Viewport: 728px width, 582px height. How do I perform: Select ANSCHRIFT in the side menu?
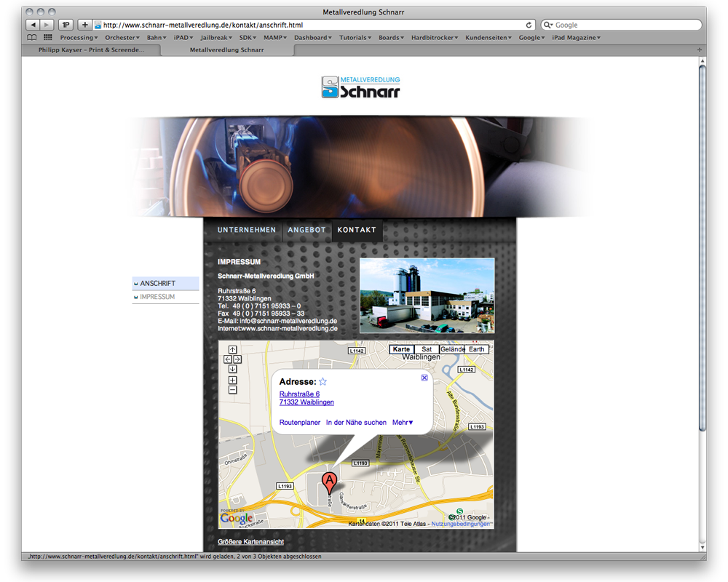166,283
